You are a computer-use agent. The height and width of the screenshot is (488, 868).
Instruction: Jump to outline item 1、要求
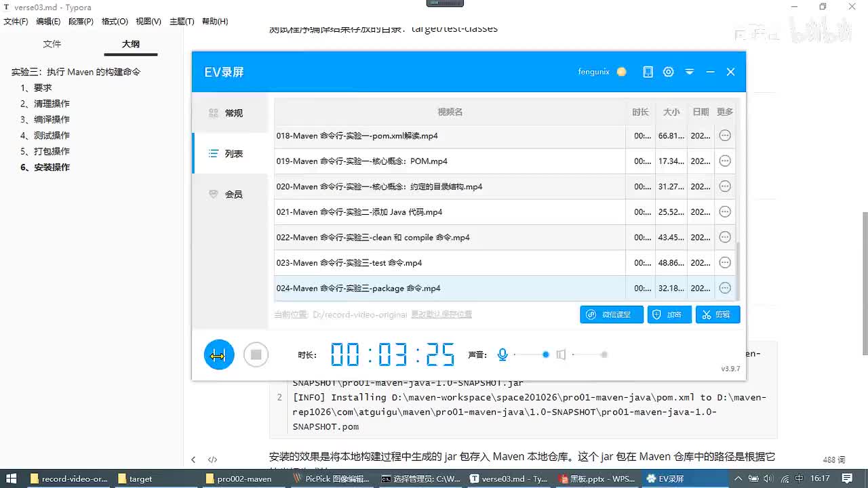[x=36, y=87]
